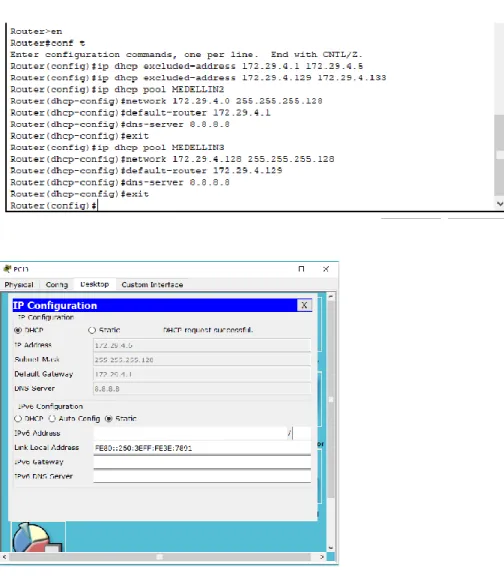This screenshot has width=504, height=582.
Task: Close the PC0 window
Action: click(326, 269)
